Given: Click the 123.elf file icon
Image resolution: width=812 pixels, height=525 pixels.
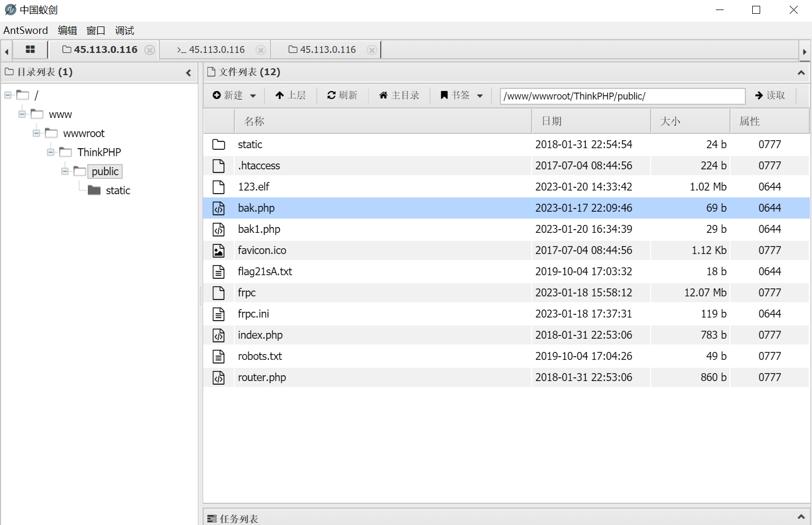Looking at the screenshot, I should point(218,187).
